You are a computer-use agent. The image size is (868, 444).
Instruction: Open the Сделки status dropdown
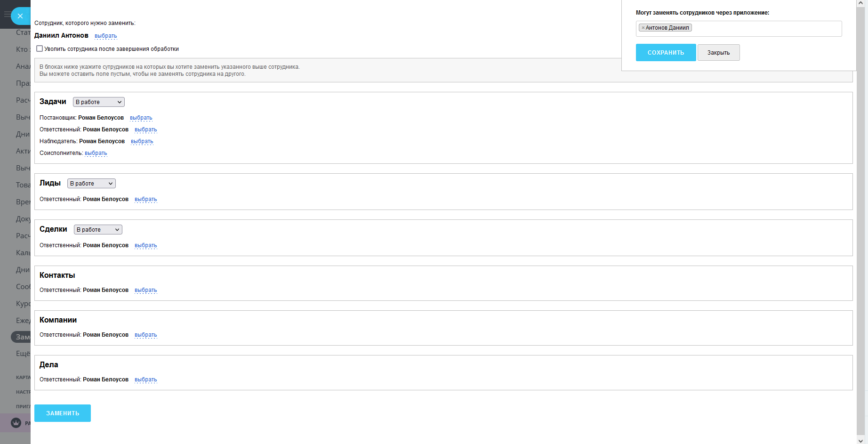[x=98, y=230]
